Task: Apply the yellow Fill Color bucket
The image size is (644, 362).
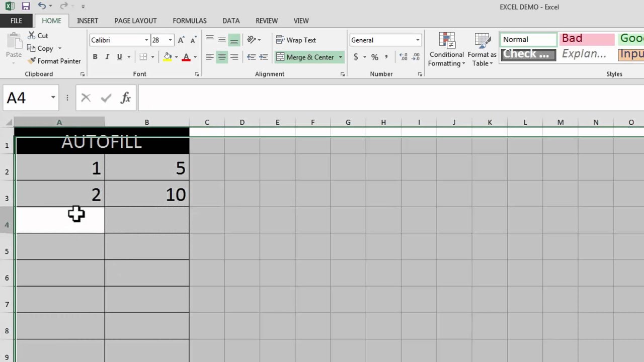Action: point(168,57)
